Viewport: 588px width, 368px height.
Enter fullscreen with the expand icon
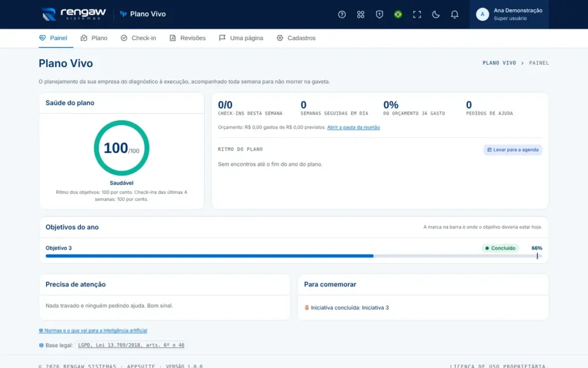tap(417, 14)
